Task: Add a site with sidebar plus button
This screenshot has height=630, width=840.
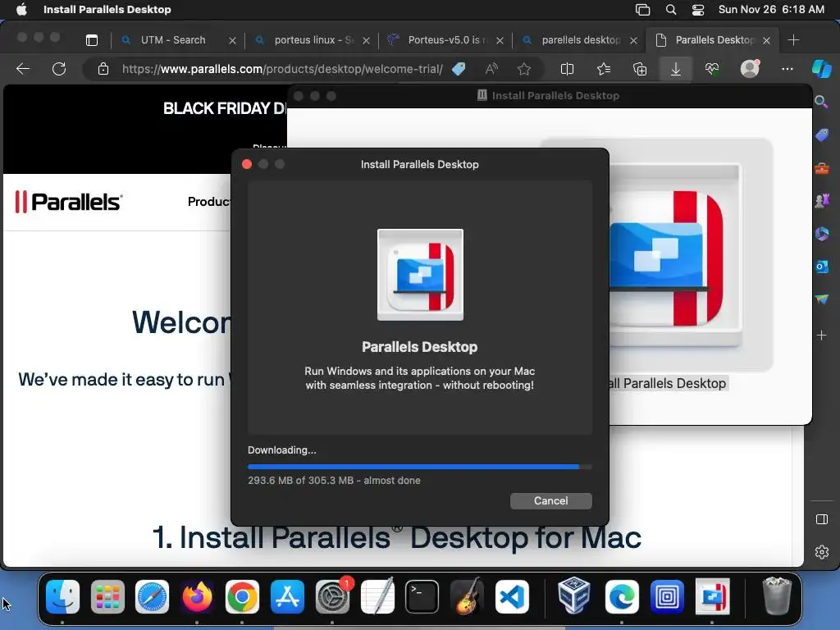Action: pyautogui.click(x=822, y=336)
